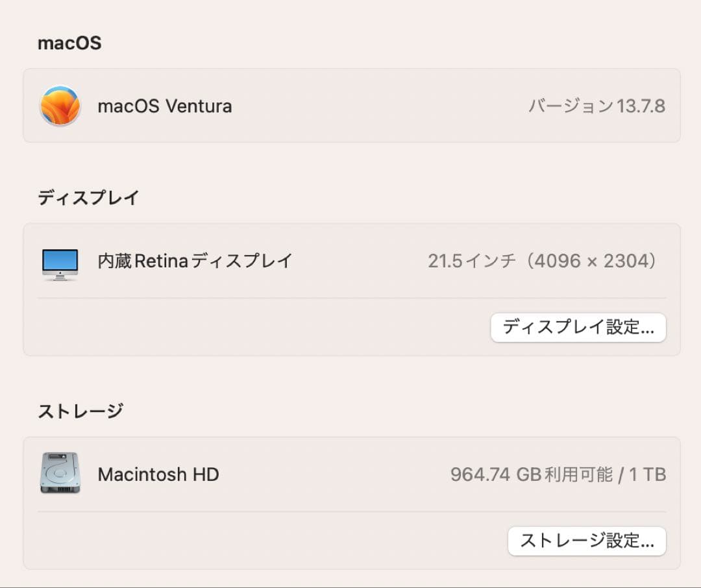Click the 21.5インチ（4096 × 2304）resolution text
Screen dimensions: 701x588
click(x=543, y=260)
